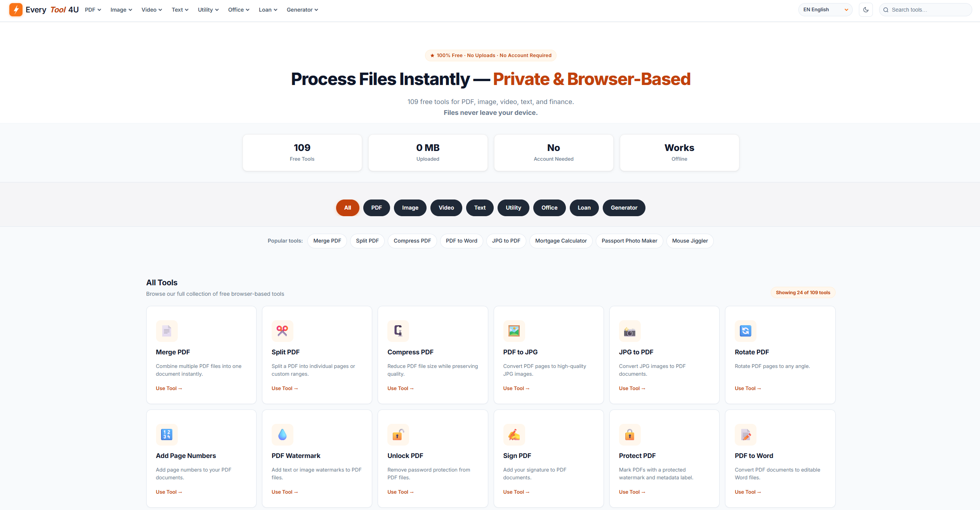The image size is (980, 510).
Task: Click Use Tool link under PDF to JPG
Action: (516, 389)
